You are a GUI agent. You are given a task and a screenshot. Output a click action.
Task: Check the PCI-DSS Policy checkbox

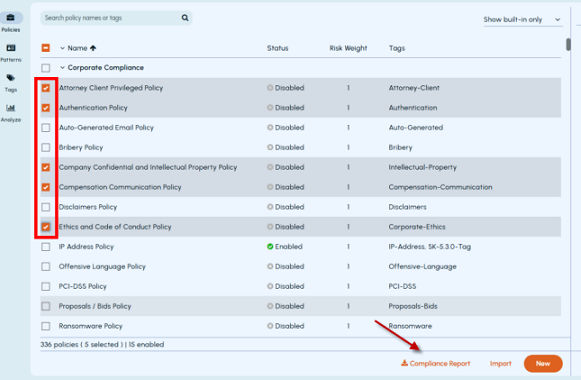(x=46, y=286)
